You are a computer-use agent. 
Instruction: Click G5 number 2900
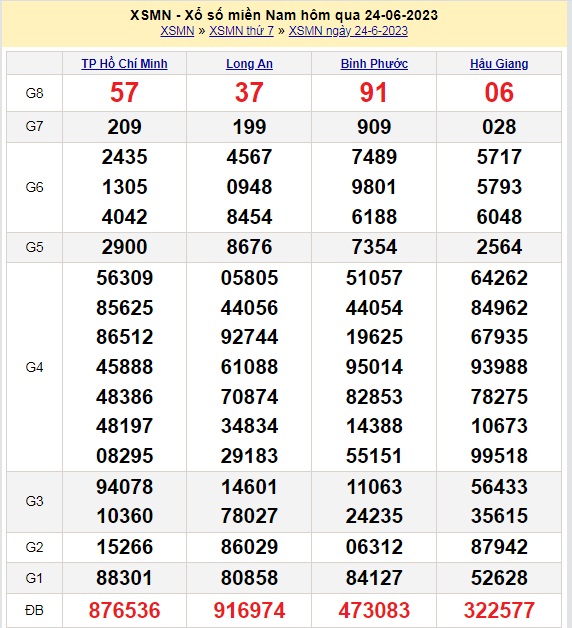coord(125,247)
